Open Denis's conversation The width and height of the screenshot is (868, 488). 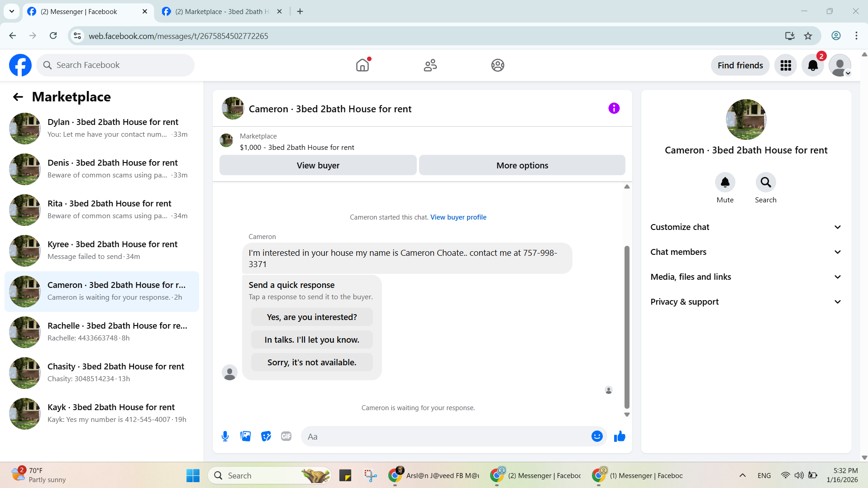point(102,169)
